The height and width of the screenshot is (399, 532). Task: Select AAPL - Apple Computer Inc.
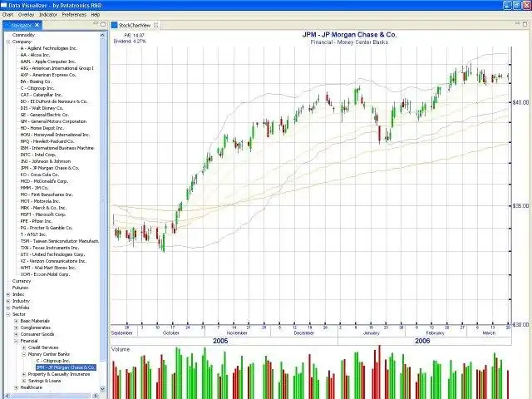[48, 62]
